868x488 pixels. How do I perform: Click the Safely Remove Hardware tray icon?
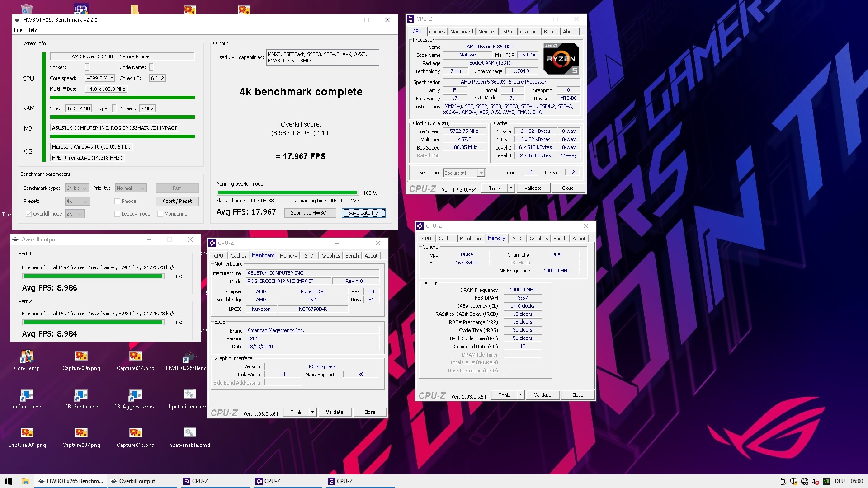(x=783, y=481)
